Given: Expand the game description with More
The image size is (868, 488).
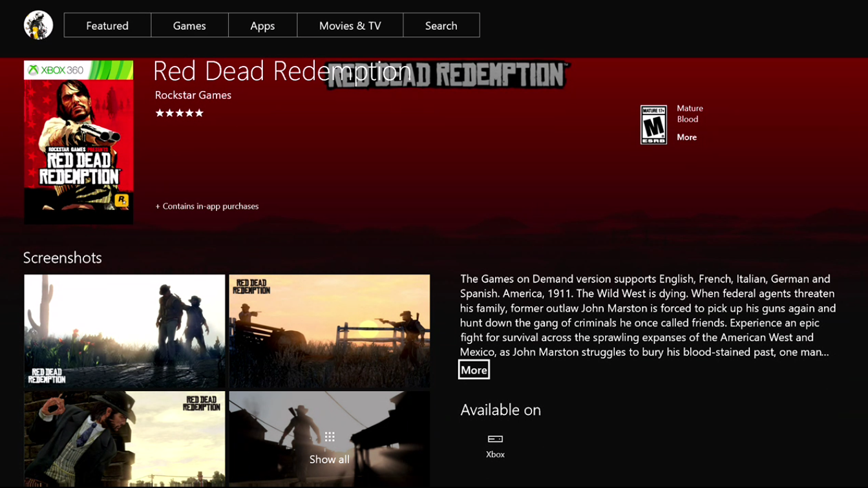Looking at the screenshot, I should (x=474, y=370).
